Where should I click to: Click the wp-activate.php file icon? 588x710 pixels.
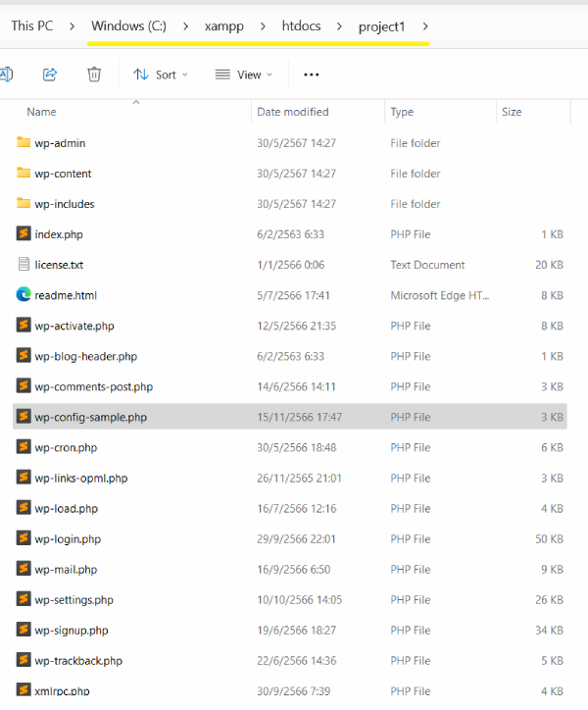coord(24,325)
